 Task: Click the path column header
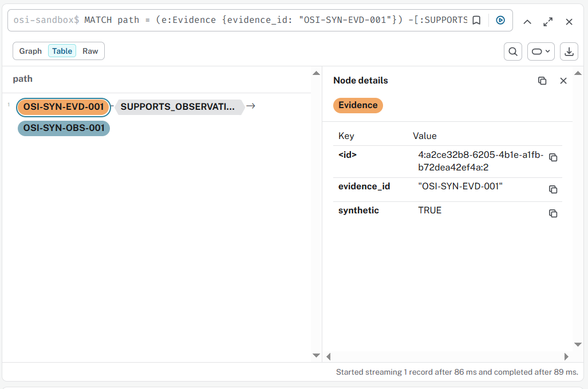coord(22,79)
